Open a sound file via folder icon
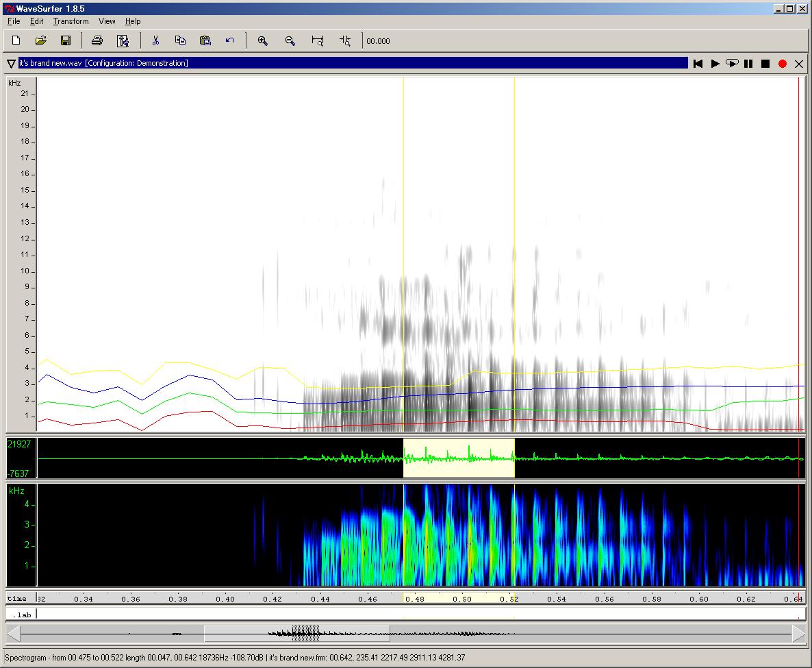This screenshot has width=812, height=668. pyautogui.click(x=41, y=41)
